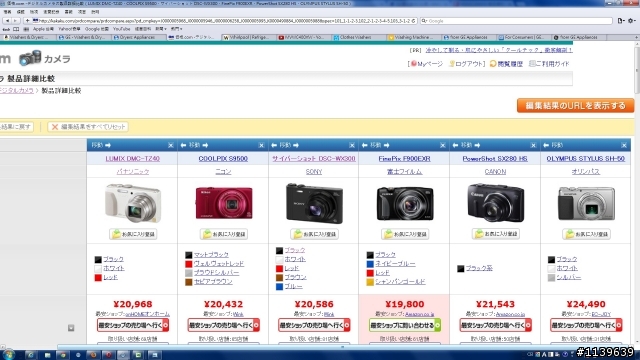The image size is (640, 360).
Task: Remove OLYMPUS STYLUS SH-50 column with its X icon
Action: (x=624, y=145)
